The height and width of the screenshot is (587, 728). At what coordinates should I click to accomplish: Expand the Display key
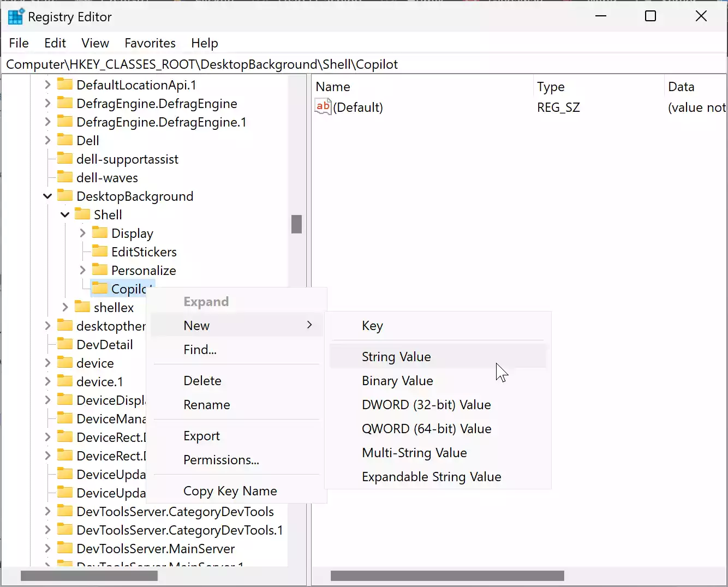82,233
